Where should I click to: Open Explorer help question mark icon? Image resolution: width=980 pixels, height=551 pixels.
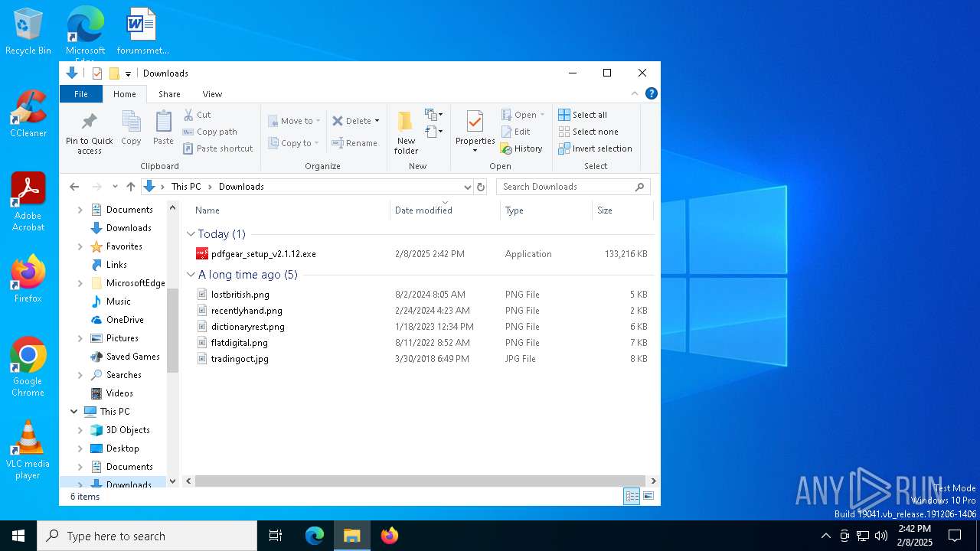point(652,93)
